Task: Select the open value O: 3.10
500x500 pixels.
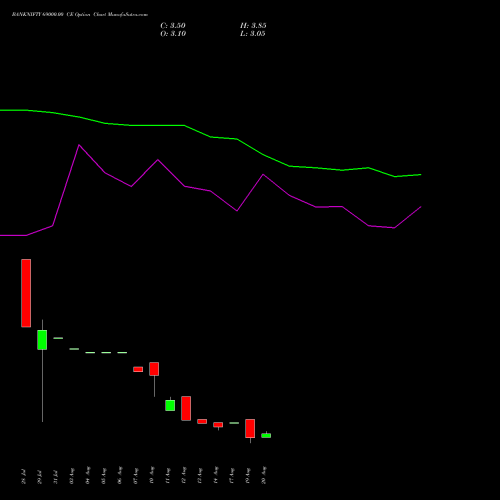Action: click(173, 34)
